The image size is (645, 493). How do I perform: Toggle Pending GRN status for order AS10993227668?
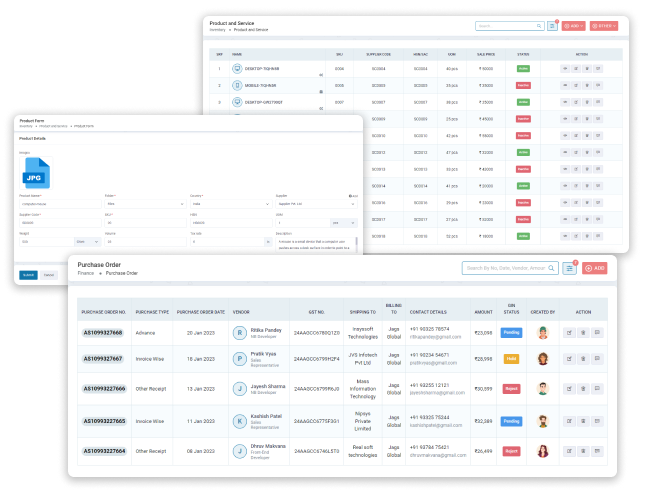511,331
